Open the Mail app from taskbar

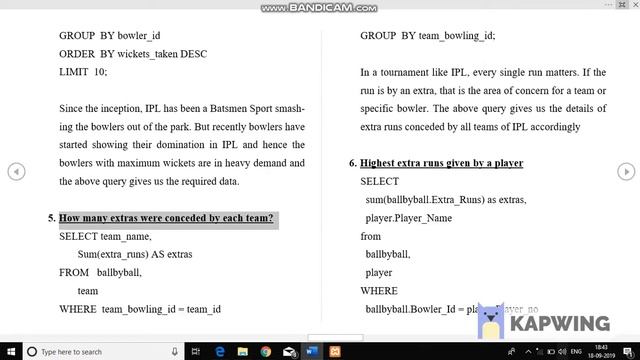click(289, 351)
